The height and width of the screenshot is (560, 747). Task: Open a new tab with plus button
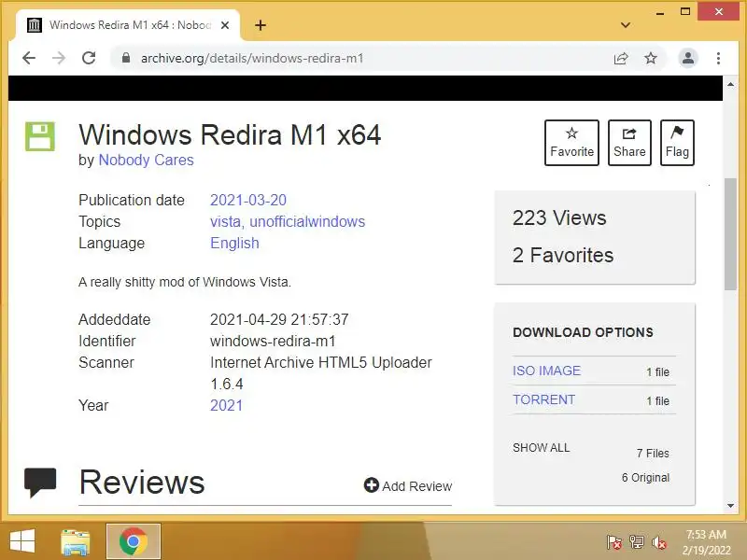[x=261, y=25]
